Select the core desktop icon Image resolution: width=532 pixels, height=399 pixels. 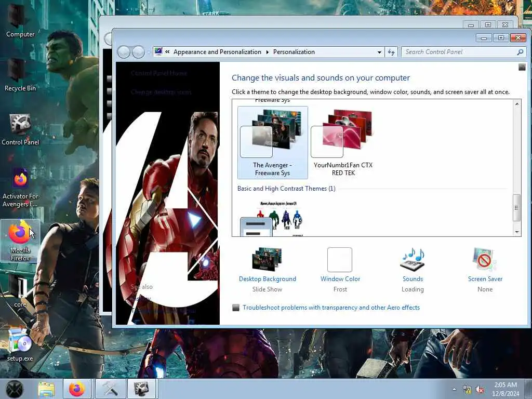[20, 291]
